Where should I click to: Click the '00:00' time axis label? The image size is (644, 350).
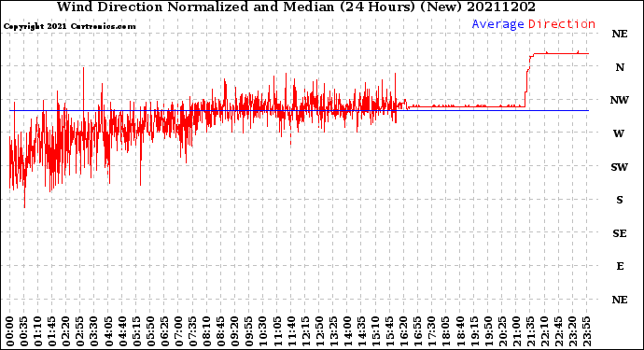[x=10, y=331]
